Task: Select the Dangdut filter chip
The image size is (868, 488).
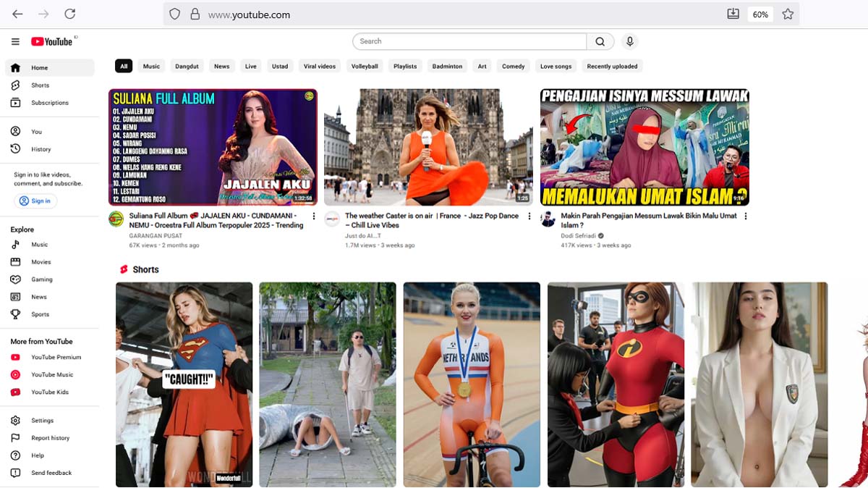Action: pyautogui.click(x=187, y=66)
